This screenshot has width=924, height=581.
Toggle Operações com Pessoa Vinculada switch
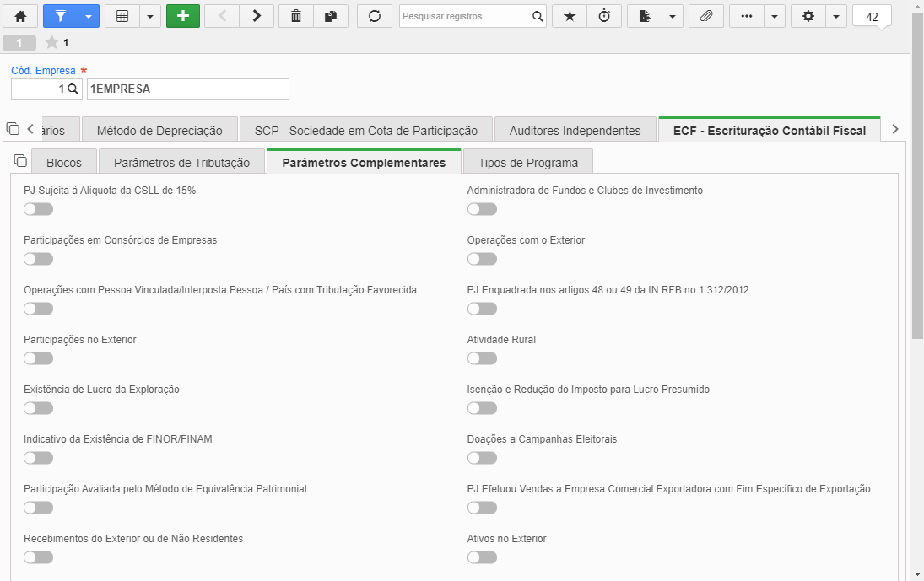coord(38,309)
